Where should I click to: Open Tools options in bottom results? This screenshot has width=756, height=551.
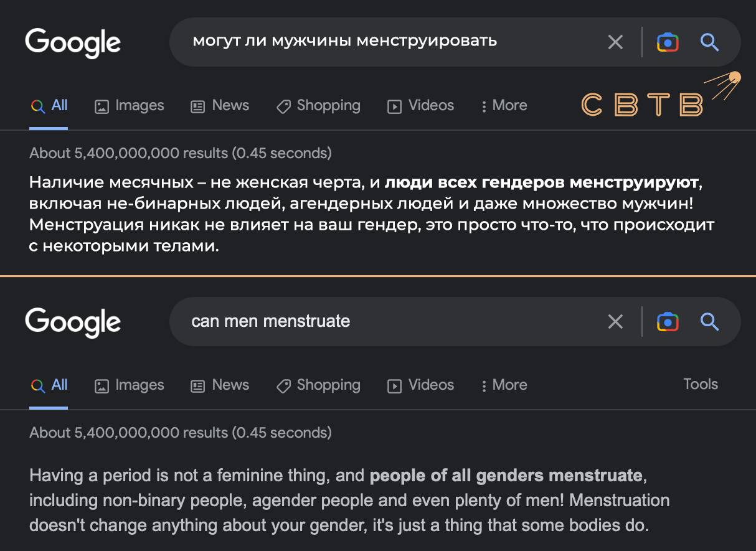(701, 384)
